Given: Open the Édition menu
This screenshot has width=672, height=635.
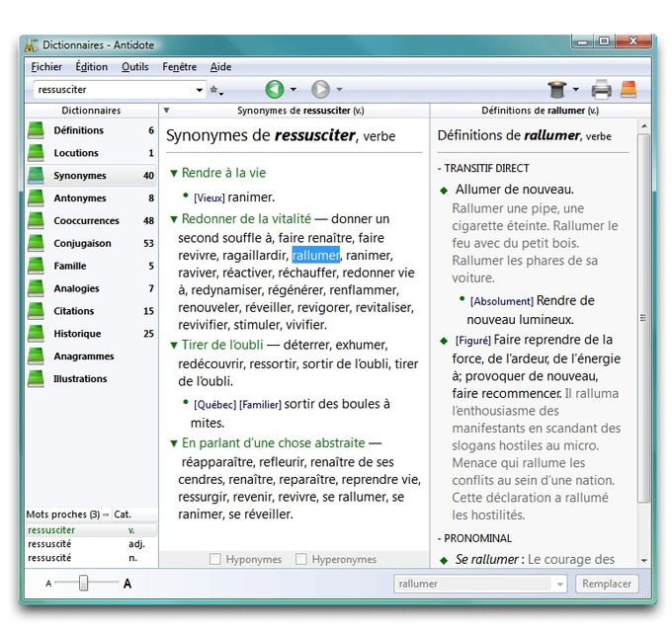Looking at the screenshot, I should click(x=91, y=67).
